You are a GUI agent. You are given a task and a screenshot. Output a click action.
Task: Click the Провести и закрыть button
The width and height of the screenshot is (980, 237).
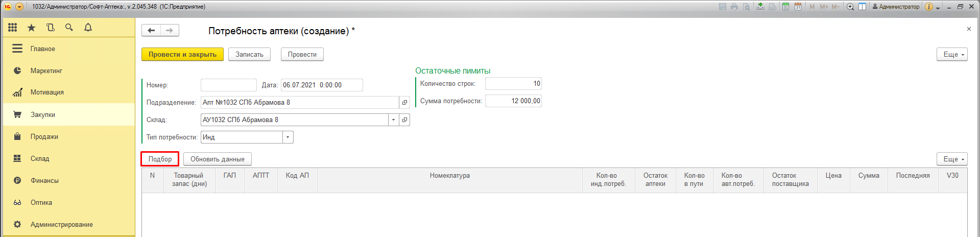click(182, 55)
